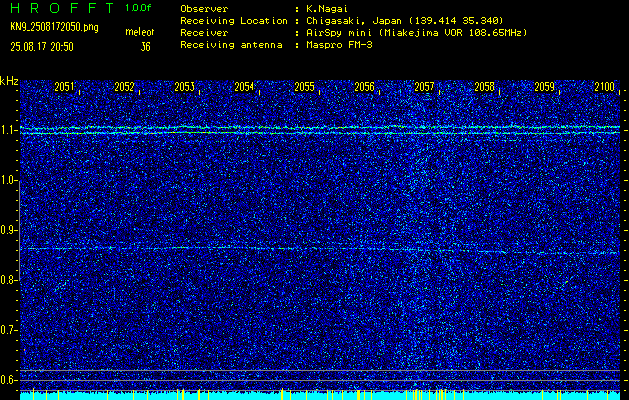The image size is (629, 400).
Task: Select the Maspro FM-3 antenna text
Action: point(339,45)
